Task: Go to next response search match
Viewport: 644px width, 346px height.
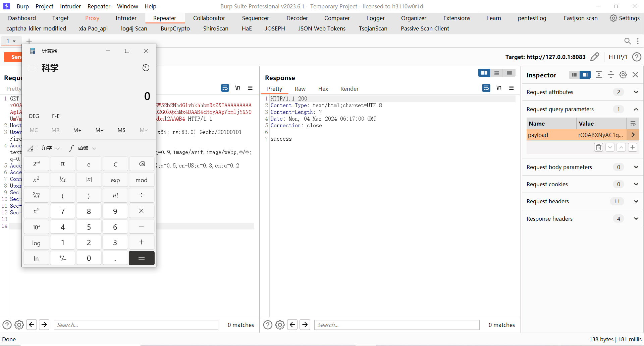Action: (305, 325)
